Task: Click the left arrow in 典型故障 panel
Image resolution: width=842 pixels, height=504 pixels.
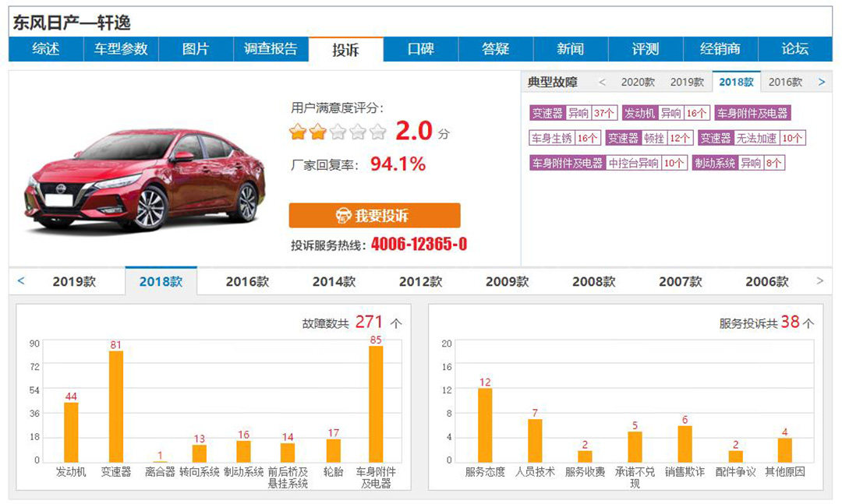Action: coord(602,82)
